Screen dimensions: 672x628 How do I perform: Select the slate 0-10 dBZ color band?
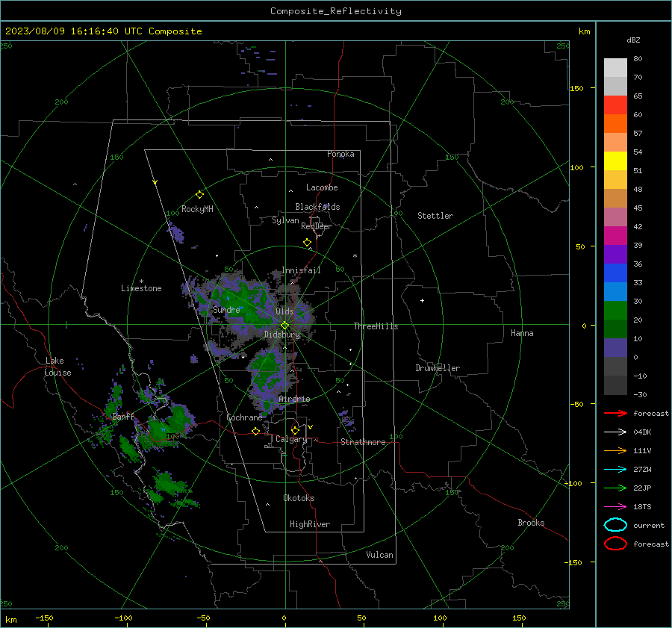tap(615, 348)
